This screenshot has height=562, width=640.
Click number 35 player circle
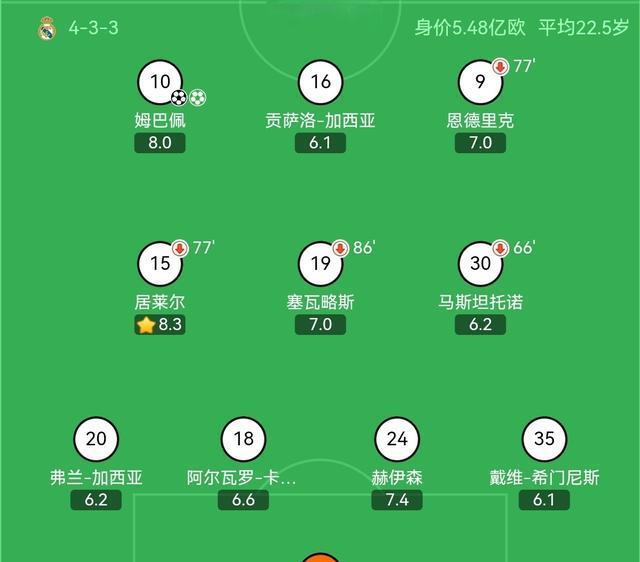(x=544, y=439)
